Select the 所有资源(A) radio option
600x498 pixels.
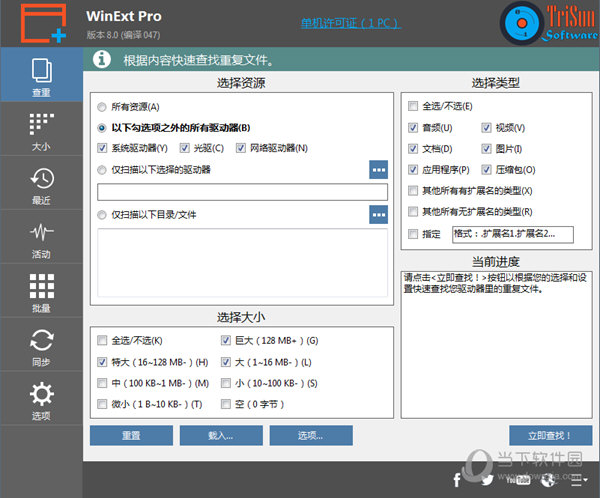[102, 107]
